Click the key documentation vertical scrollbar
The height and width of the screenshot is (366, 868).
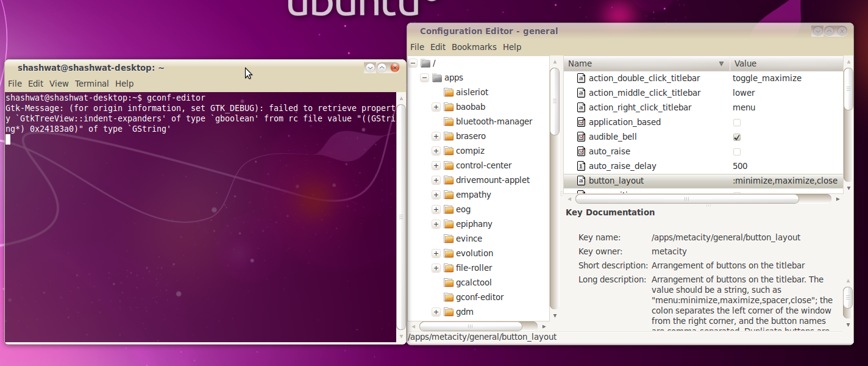point(847,298)
